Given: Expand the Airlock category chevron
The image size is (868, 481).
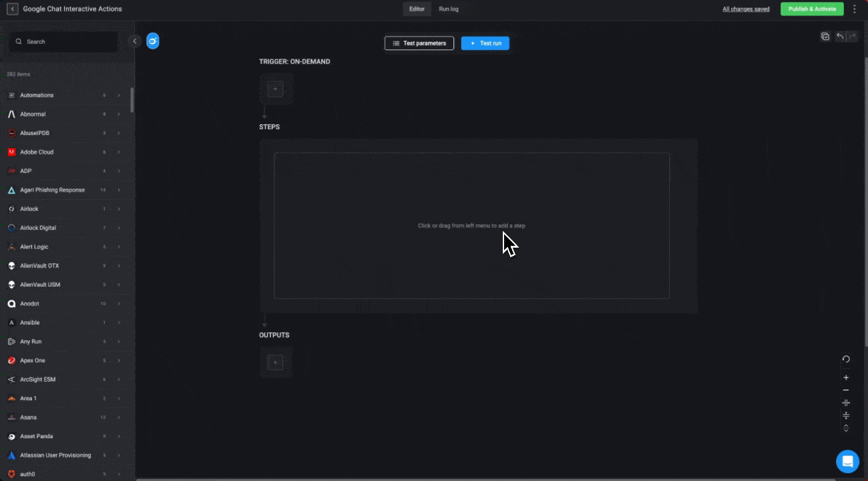Looking at the screenshot, I should click(x=119, y=209).
